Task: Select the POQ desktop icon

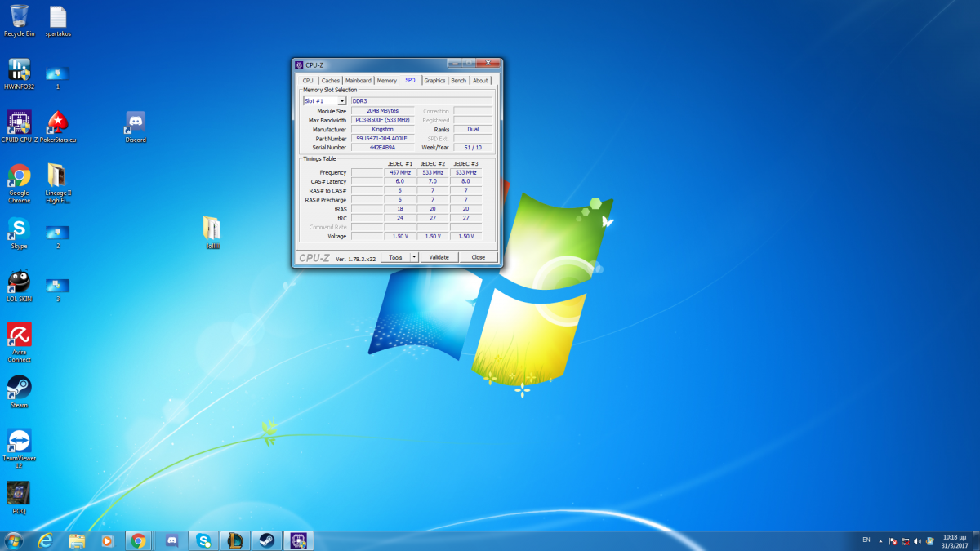Action: pyautogui.click(x=19, y=498)
